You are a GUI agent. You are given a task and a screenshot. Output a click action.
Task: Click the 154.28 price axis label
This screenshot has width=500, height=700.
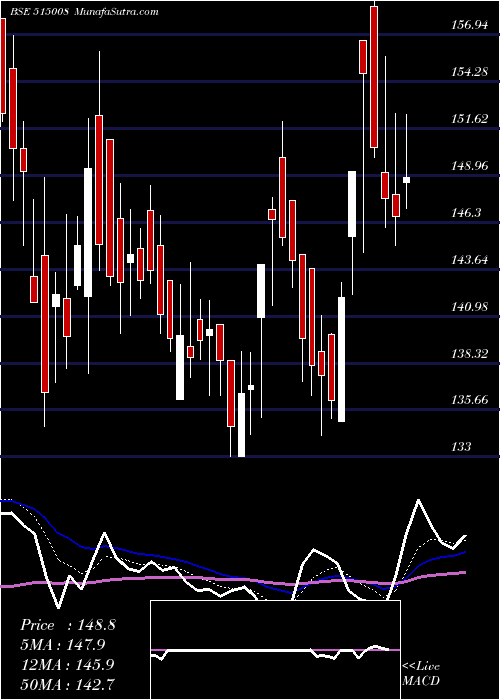[x=469, y=72]
